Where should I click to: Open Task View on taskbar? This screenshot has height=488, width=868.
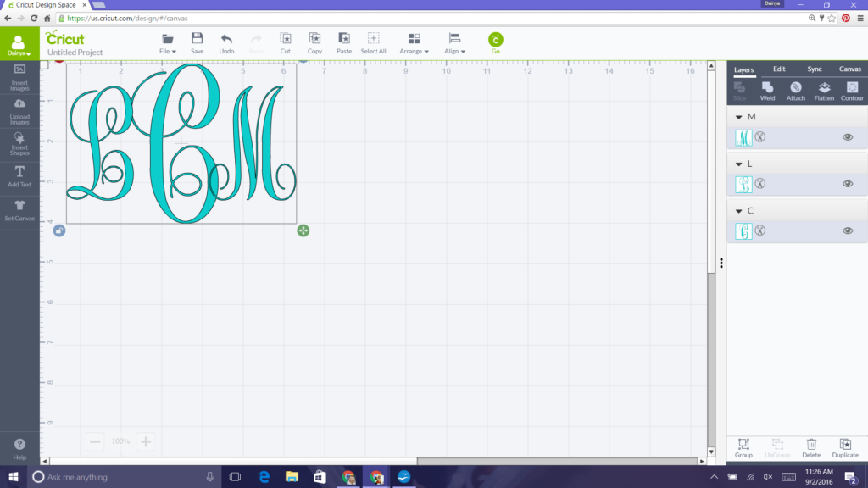[x=235, y=477]
